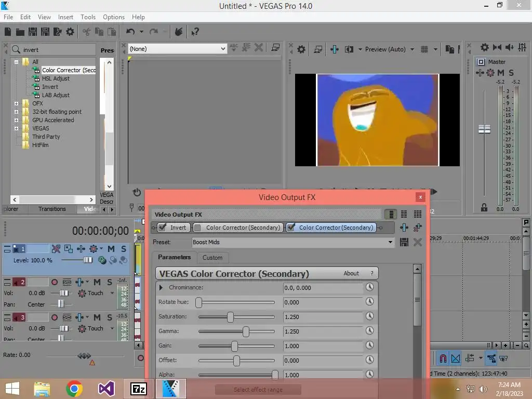Viewport: 532px width, 399px height.
Task: Click the About button in plug-in header
Action: tap(351, 273)
